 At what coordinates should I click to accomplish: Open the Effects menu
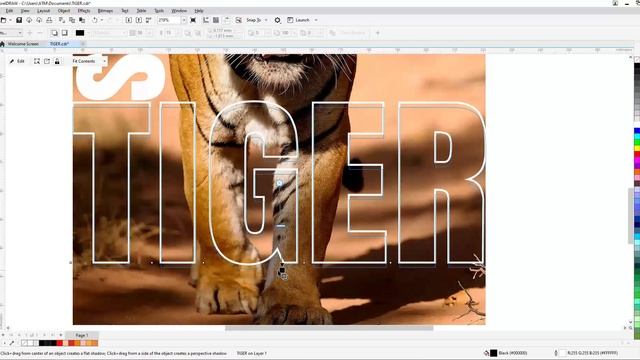(x=84, y=11)
